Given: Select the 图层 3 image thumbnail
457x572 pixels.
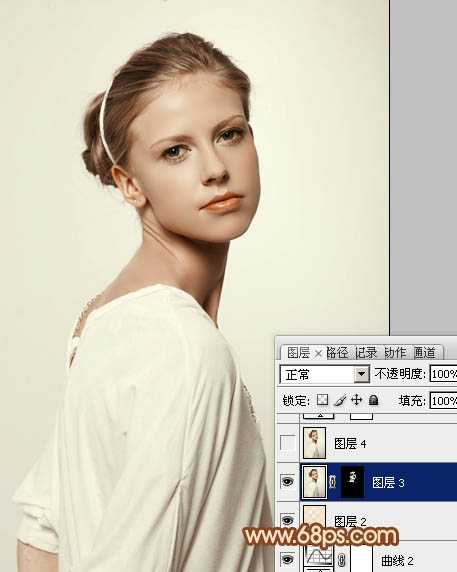Looking at the screenshot, I should (x=314, y=482).
